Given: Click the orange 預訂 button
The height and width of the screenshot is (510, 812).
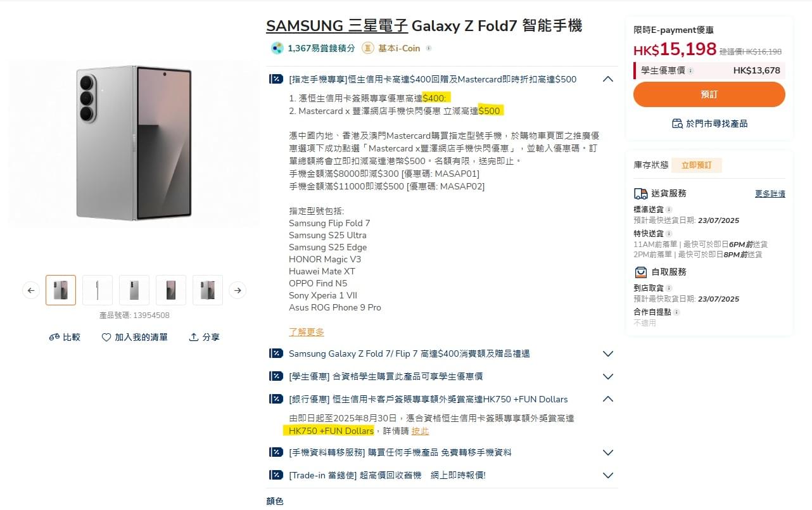Looking at the screenshot, I should pos(709,94).
